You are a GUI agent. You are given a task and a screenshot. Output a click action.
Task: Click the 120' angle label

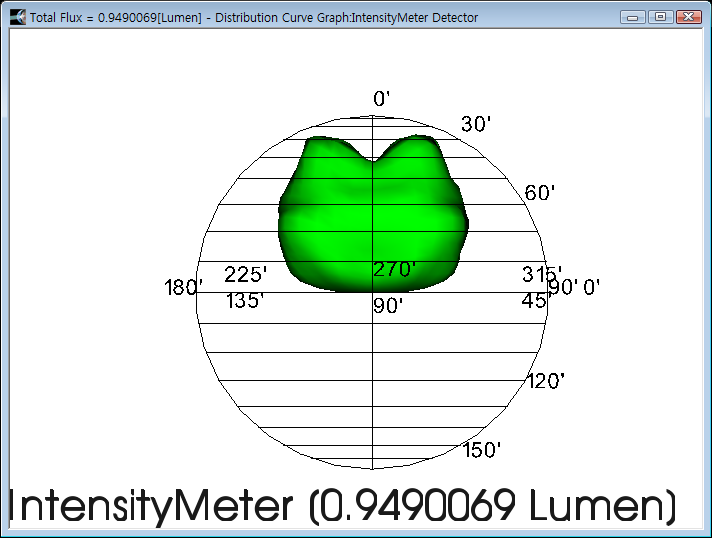point(546,381)
